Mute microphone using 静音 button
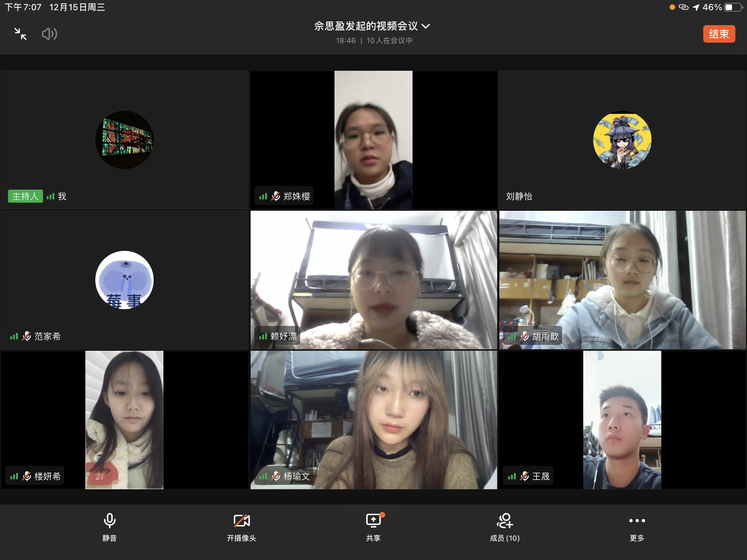The width and height of the screenshot is (747, 560). coord(109,526)
